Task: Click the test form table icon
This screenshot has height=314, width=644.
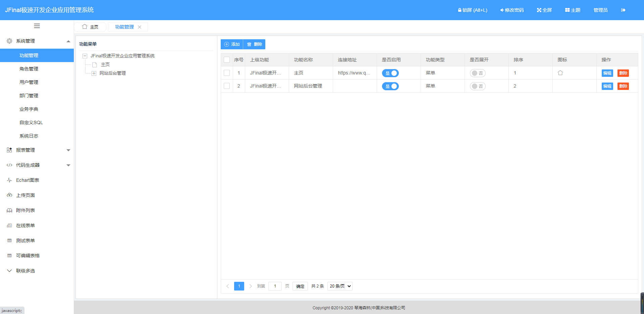Action: click(9, 241)
